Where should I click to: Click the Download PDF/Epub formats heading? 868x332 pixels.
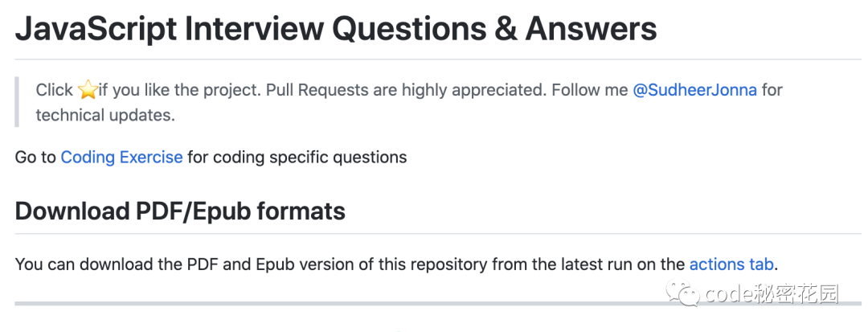click(x=180, y=211)
